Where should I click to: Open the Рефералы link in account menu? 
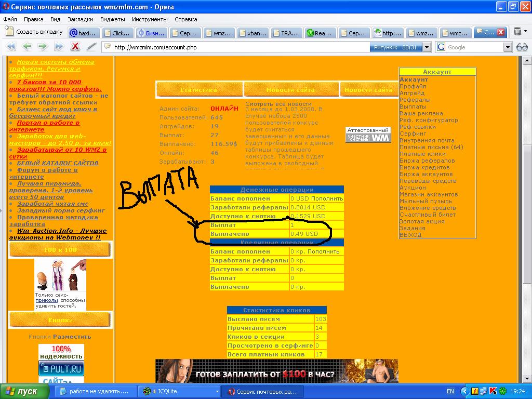click(415, 100)
